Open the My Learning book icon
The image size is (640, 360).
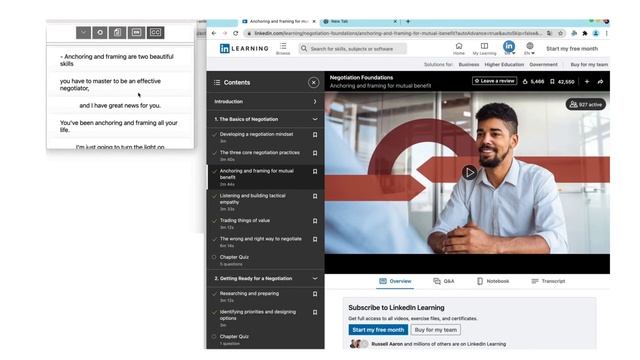coord(484,46)
